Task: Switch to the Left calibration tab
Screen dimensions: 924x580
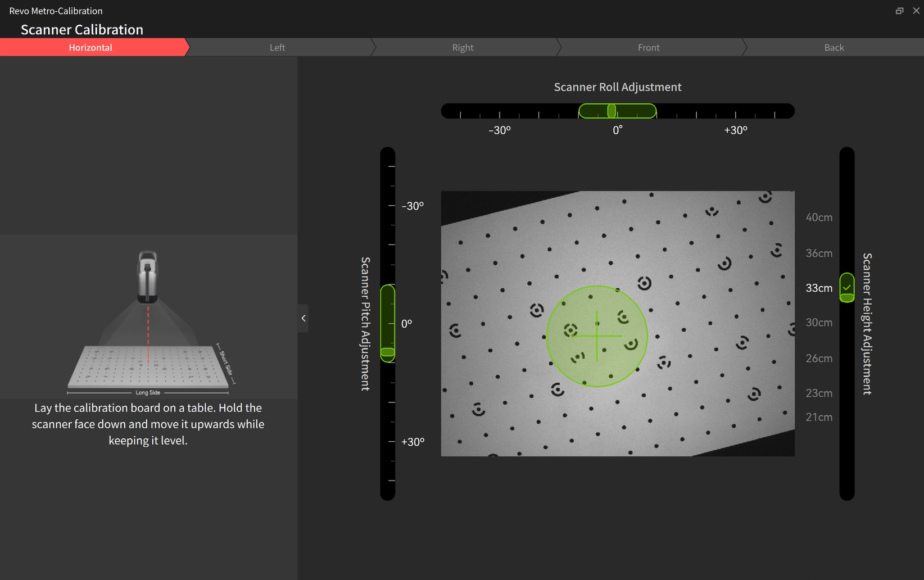Action: [277, 48]
